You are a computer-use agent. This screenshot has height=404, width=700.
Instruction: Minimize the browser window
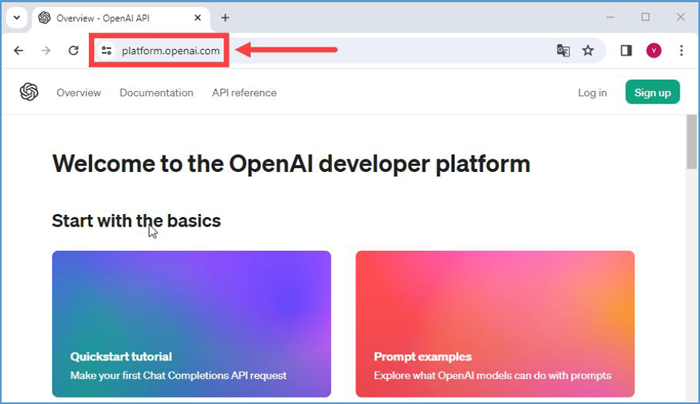pyautogui.click(x=610, y=17)
